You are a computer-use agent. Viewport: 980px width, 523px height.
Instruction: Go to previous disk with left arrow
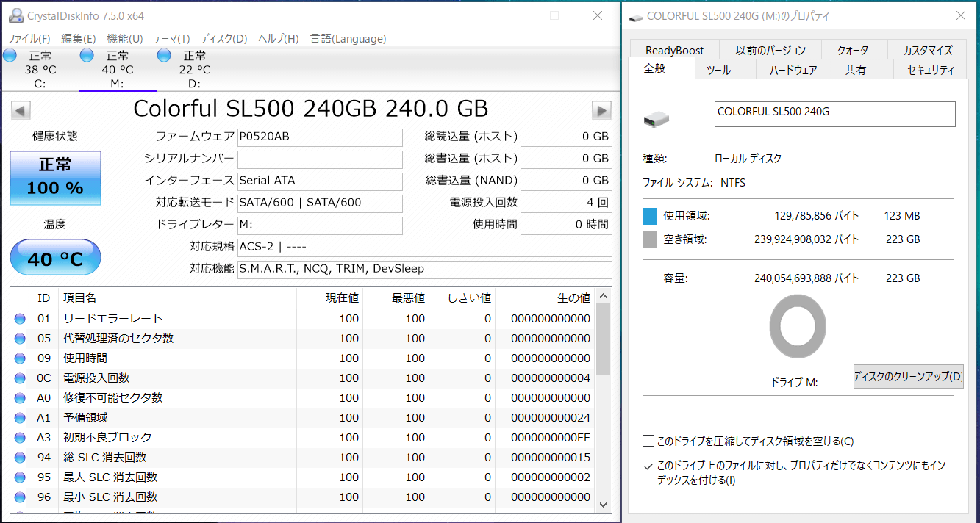click(x=21, y=110)
